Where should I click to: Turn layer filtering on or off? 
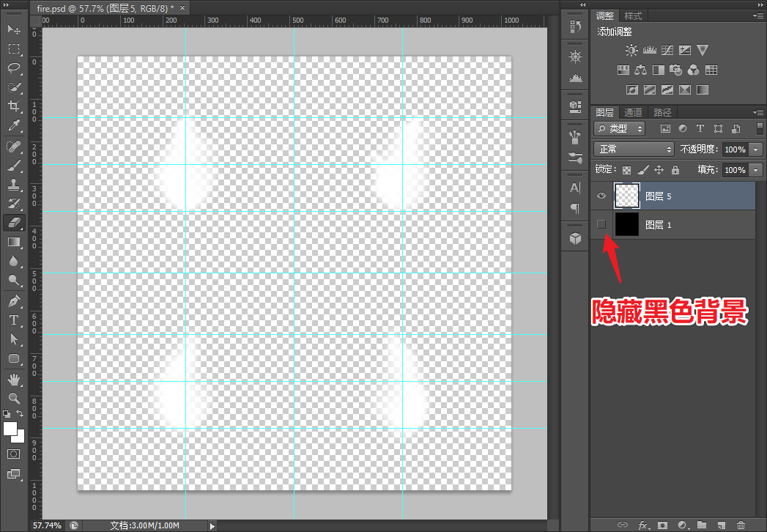(x=759, y=128)
